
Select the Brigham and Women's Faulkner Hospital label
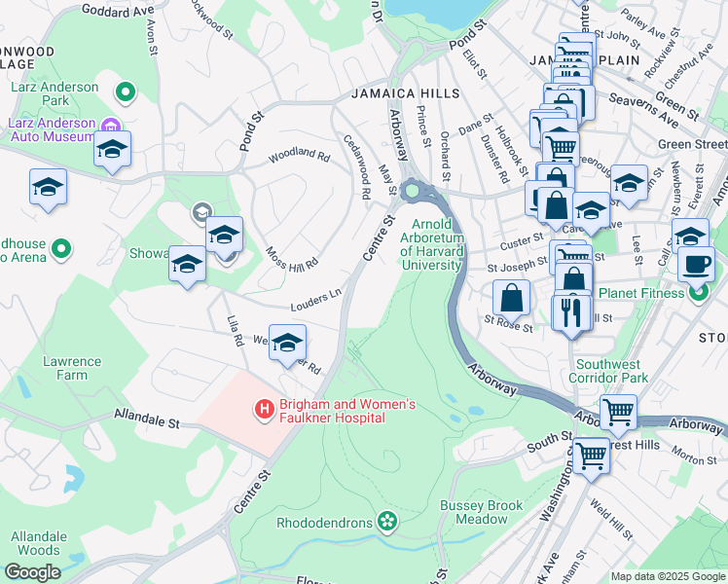pyautogui.click(x=347, y=412)
